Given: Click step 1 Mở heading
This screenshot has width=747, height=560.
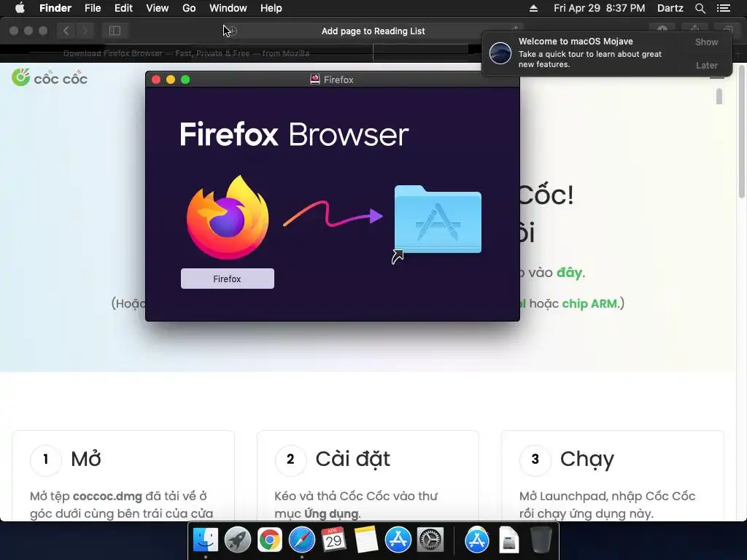Looking at the screenshot, I should [86, 459].
